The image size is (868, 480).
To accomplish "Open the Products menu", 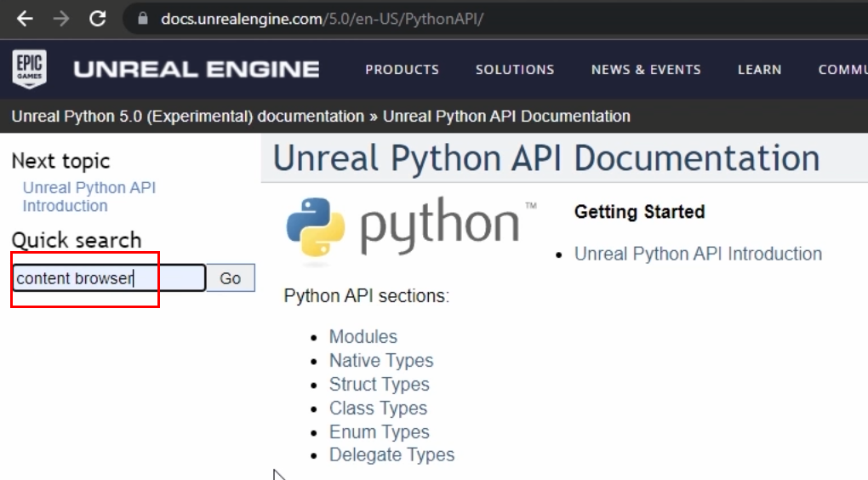I will click(402, 70).
